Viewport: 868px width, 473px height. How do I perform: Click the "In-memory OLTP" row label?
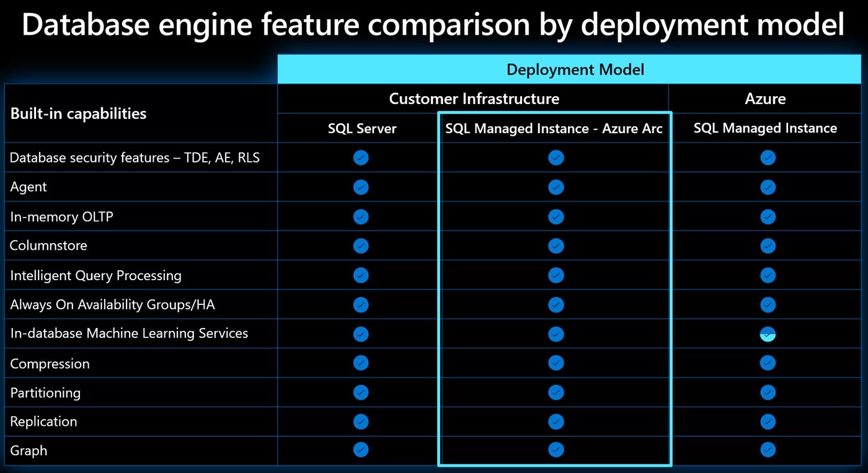click(61, 217)
